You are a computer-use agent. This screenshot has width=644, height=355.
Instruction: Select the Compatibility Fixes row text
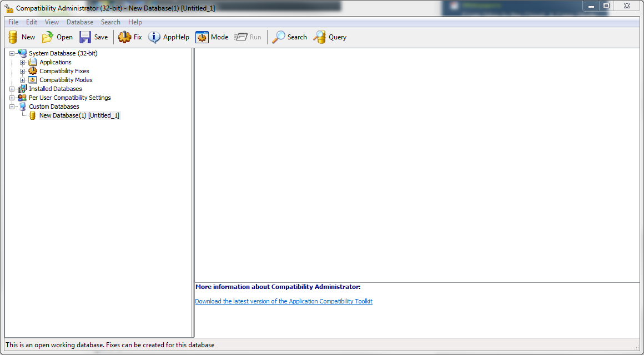[64, 71]
